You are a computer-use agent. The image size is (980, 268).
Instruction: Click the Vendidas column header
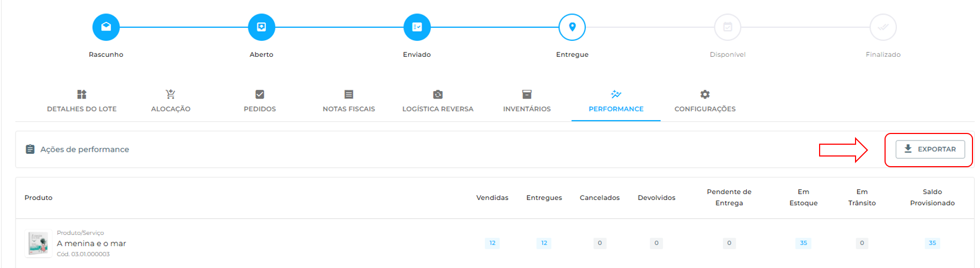pyautogui.click(x=492, y=198)
